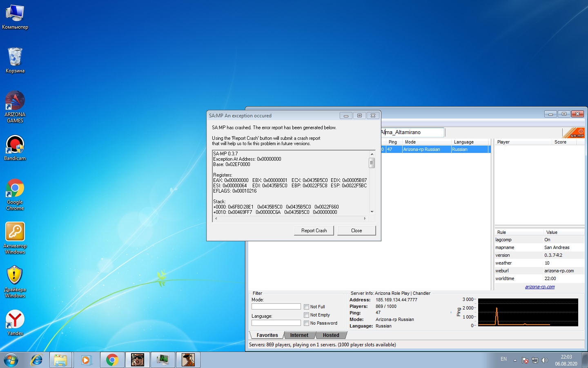The width and height of the screenshot is (588, 368).
Task: Minimize the SA:MP crash dialog
Action: coord(346,116)
